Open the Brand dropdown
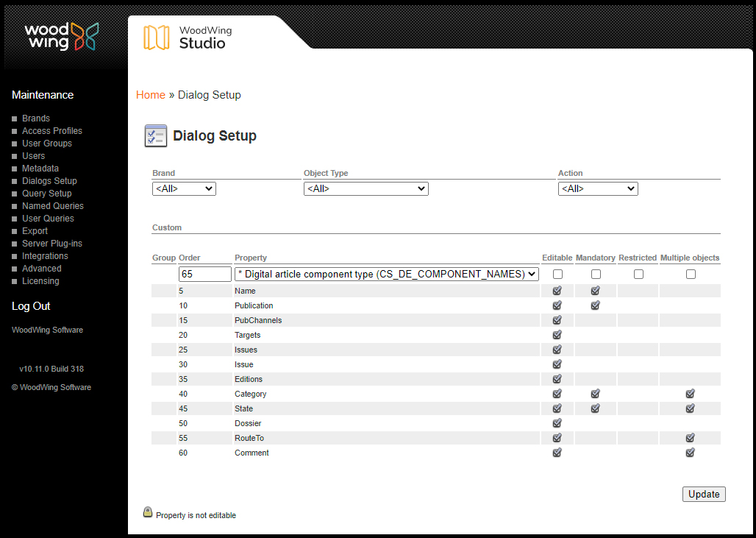 tap(184, 188)
